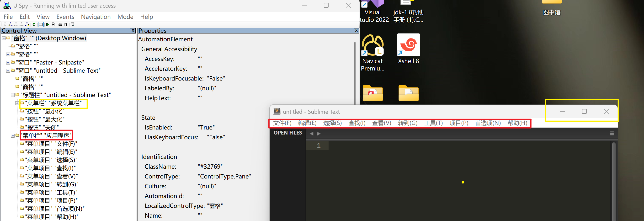This screenshot has width=644, height=221.
Task: Toggle mouse hover mode icon
Action: click(x=66, y=25)
